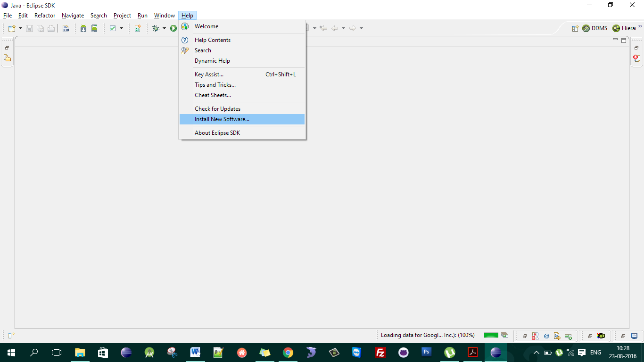Open the Declaration fast view icon
The width and height of the screenshot is (644, 362).
557,336
